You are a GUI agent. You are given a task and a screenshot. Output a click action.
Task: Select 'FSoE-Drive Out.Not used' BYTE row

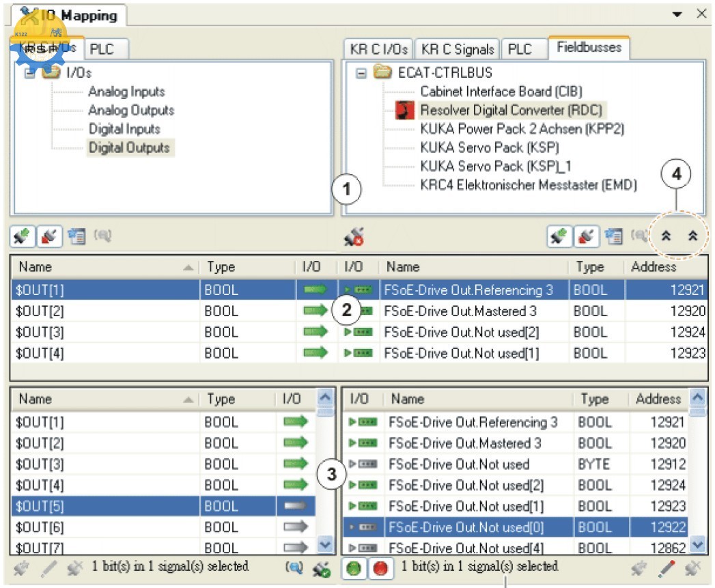515,464
